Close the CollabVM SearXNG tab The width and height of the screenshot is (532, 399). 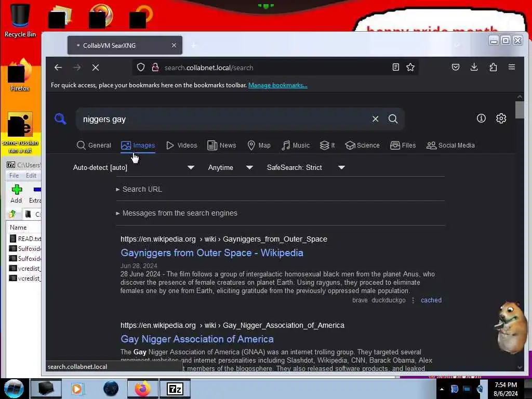point(174,45)
